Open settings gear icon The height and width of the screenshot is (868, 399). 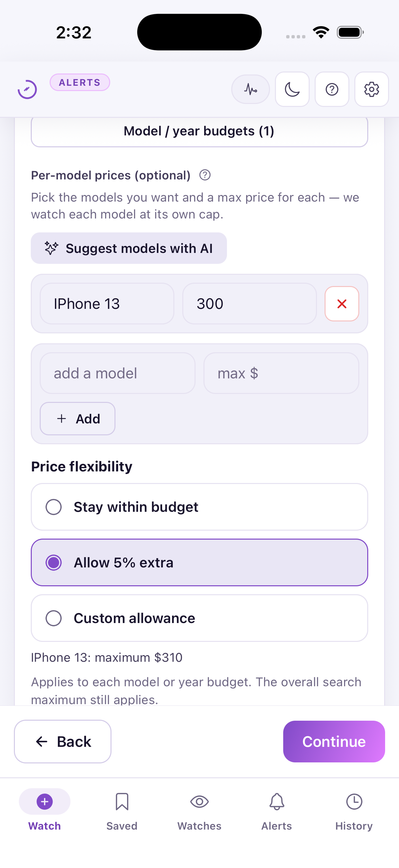[372, 89]
